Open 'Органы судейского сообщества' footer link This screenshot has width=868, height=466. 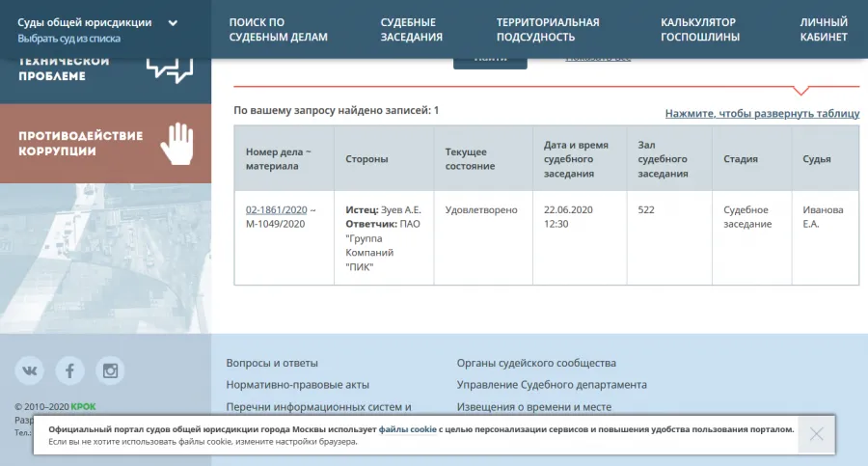coord(536,363)
